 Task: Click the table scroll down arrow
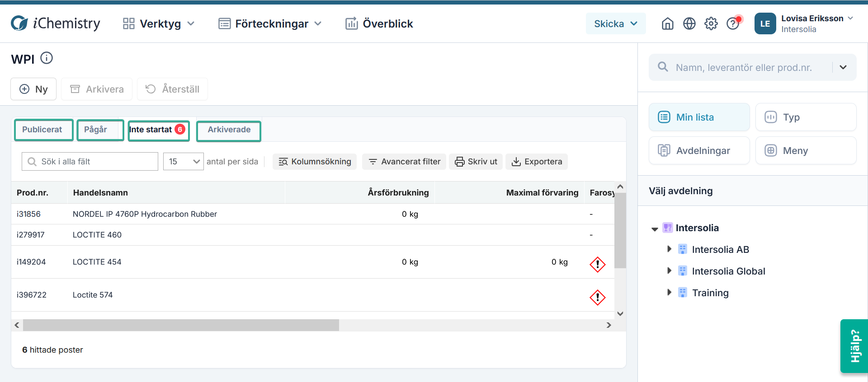(620, 314)
